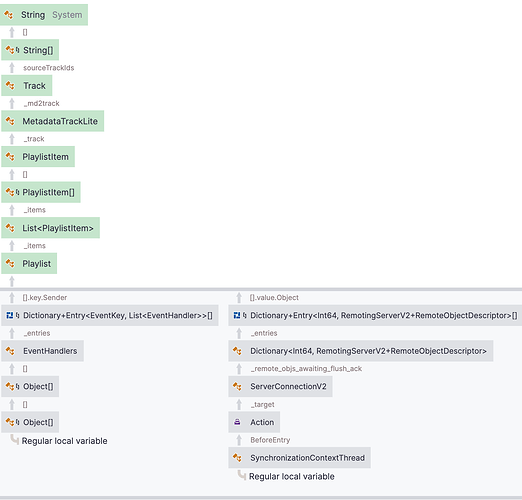Click the icon next to MetadataTrackLite
The height and width of the screenshot is (500, 522).
pos(10,121)
